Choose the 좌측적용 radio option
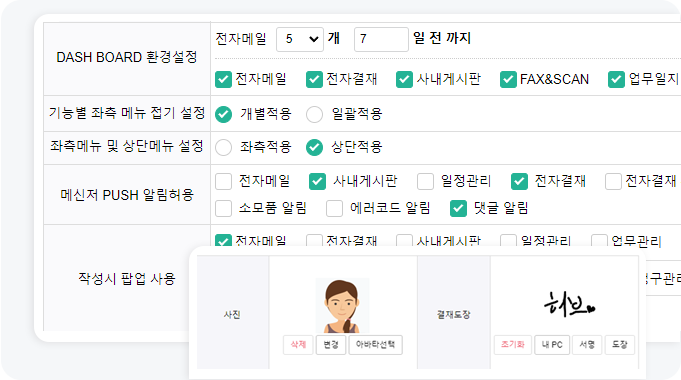Screen dimensions: 681x380 click(223, 147)
